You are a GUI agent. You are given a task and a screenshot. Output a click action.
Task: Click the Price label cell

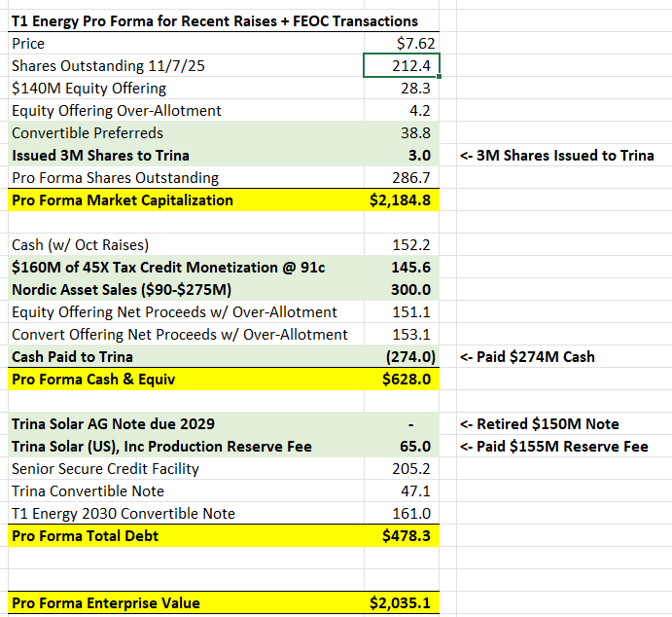pos(28,43)
